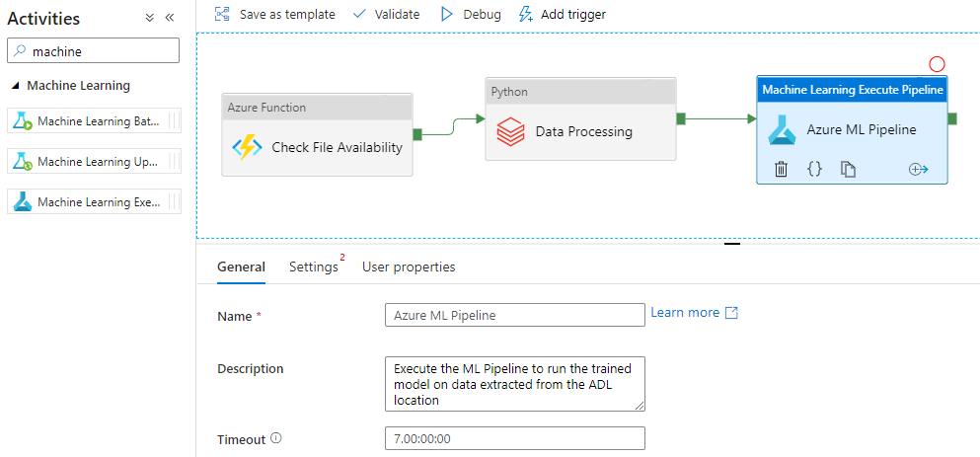980x457 pixels.
Task: Open the User properties tab
Action: coord(409,267)
